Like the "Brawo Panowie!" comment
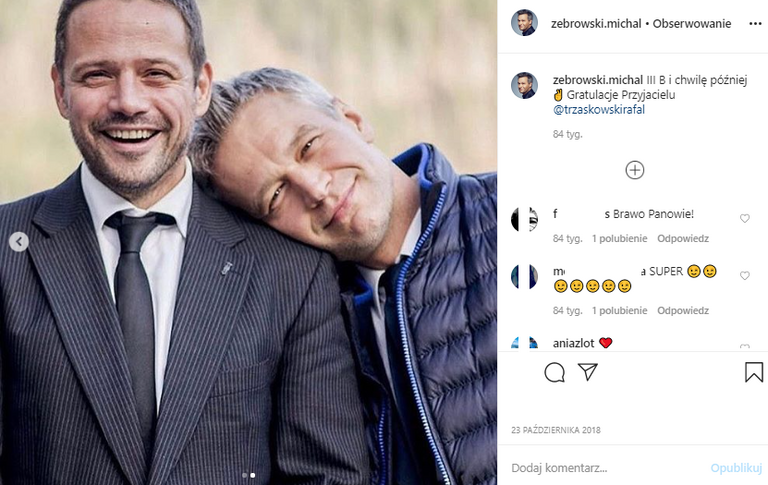Viewport: 768px width, 485px height. point(744,218)
